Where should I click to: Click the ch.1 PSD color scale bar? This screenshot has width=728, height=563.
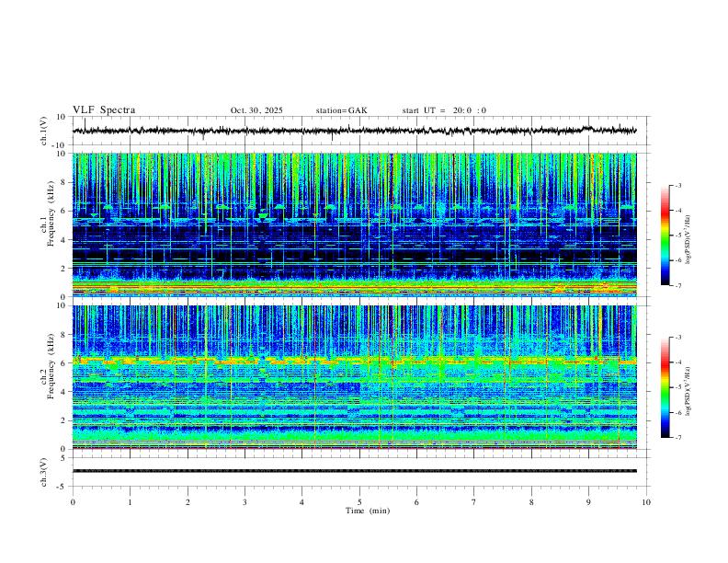(665, 236)
